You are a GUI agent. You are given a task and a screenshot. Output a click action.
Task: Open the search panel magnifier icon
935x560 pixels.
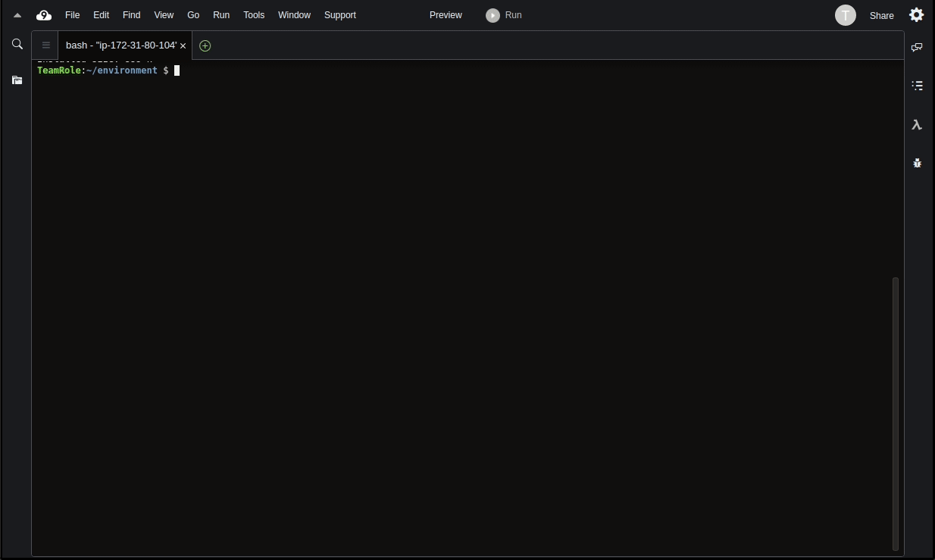(x=17, y=44)
